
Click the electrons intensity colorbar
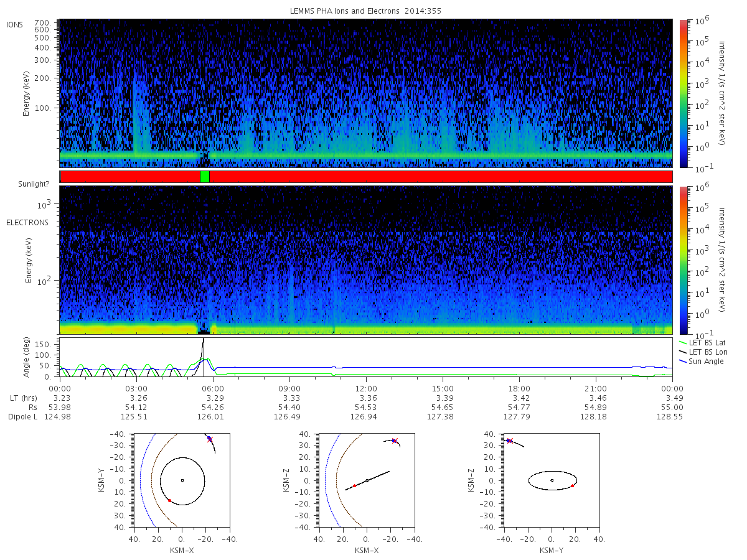tap(683, 260)
